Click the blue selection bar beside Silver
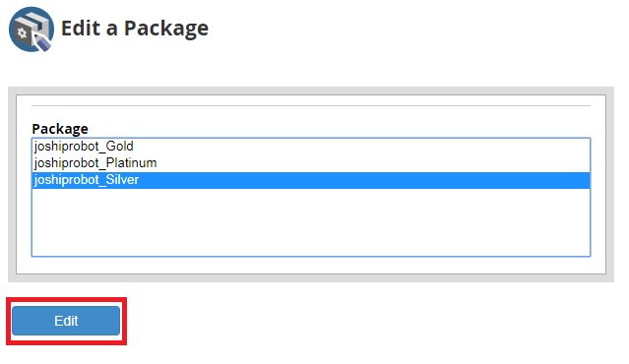 pyautogui.click(x=364, y=180)
